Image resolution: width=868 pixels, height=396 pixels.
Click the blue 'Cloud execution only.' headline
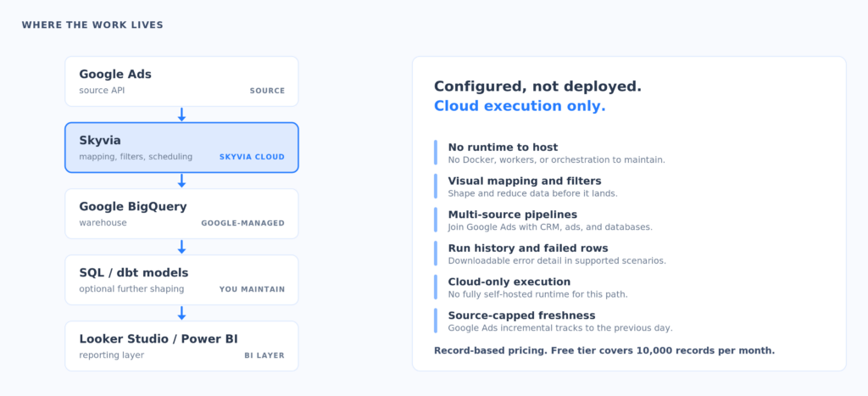tap(520, 106)
